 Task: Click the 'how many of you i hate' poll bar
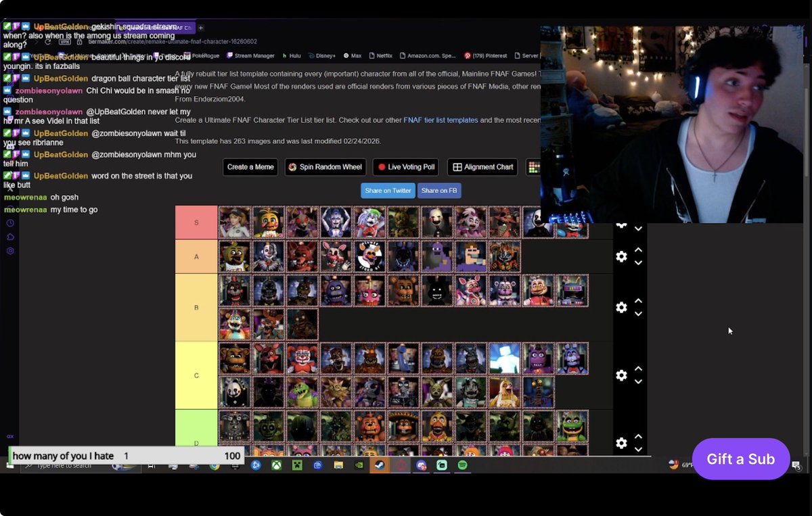tap(126, 456)
